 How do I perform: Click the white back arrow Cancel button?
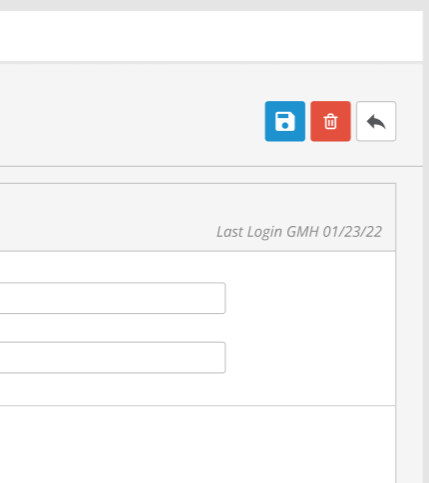[x=376, y=121]
